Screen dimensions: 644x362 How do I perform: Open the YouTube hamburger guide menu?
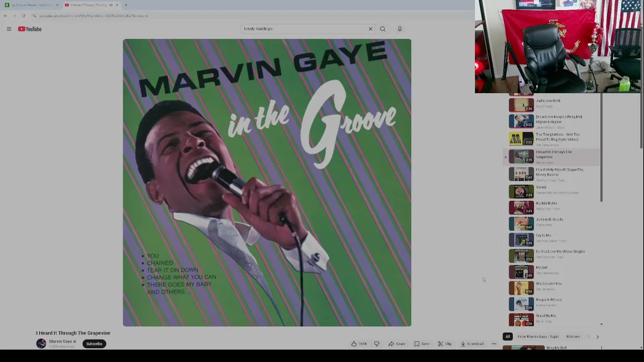point(9,29)
